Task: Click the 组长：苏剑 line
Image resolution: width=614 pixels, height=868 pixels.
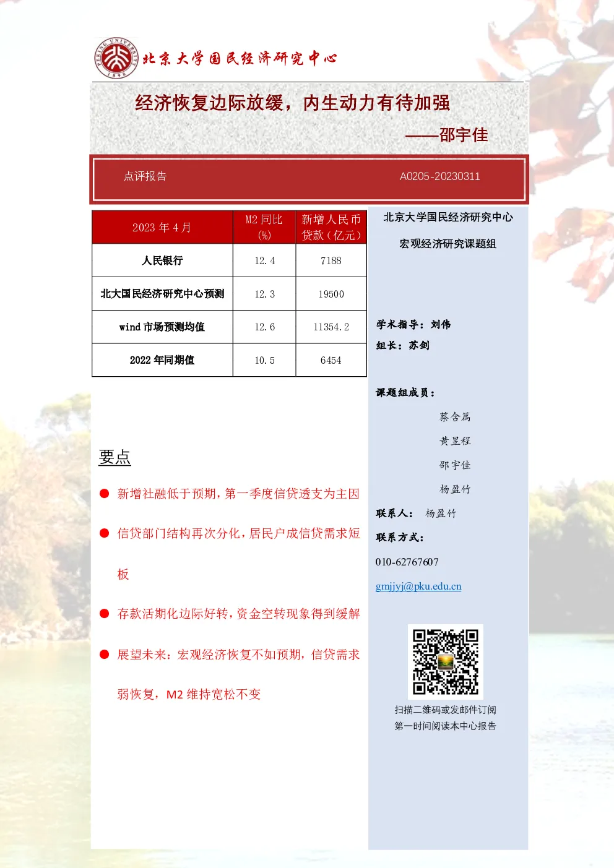Action: [403, 345]
